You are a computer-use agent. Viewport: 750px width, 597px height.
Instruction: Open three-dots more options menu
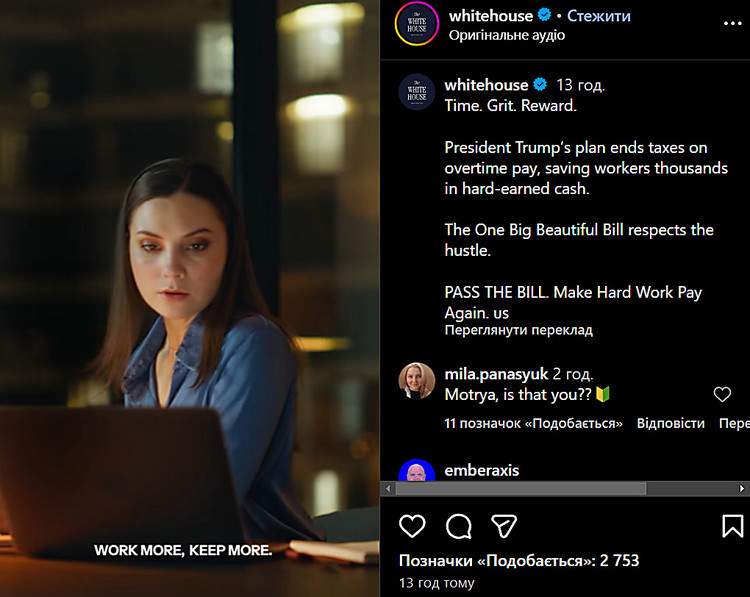[732, 23]
